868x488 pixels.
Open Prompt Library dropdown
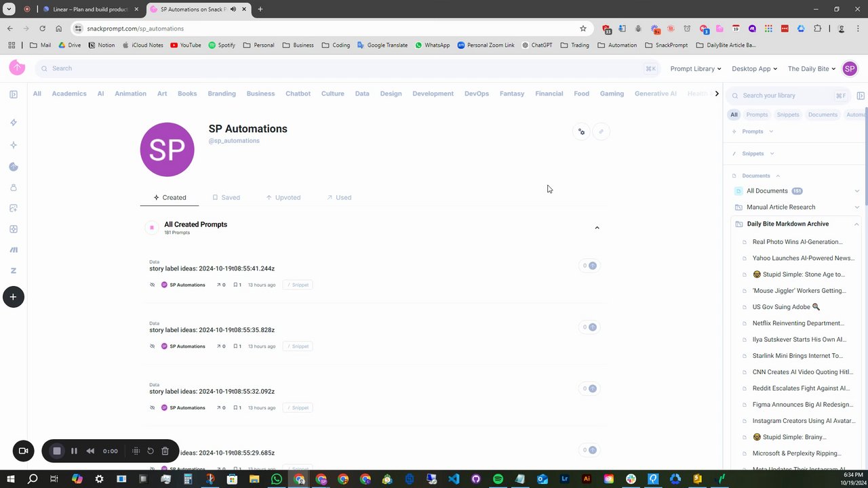695,68
